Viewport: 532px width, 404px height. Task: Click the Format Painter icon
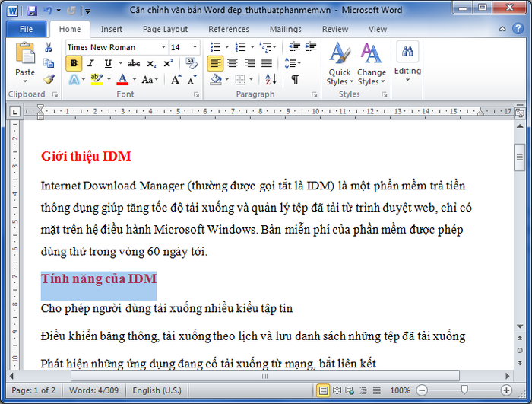coord(49,79)
